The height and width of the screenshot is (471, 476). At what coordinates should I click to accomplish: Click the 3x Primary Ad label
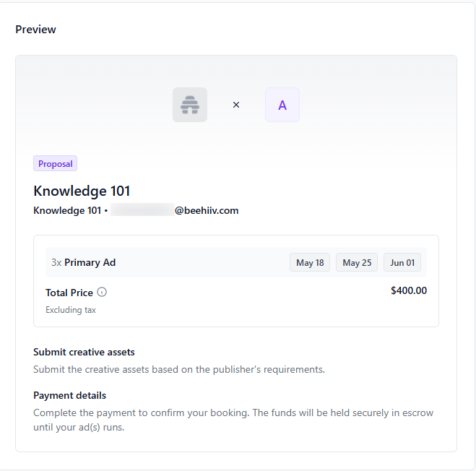click(84, 262)
